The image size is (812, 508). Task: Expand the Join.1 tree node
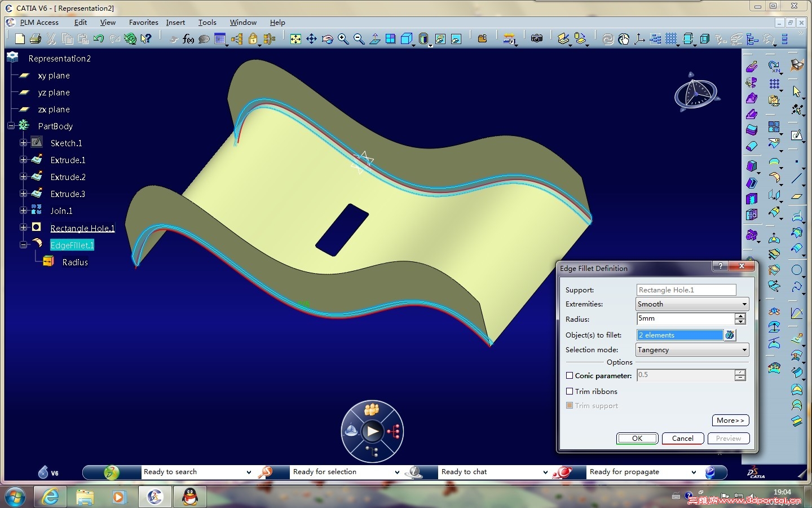(x=23, y=211)
